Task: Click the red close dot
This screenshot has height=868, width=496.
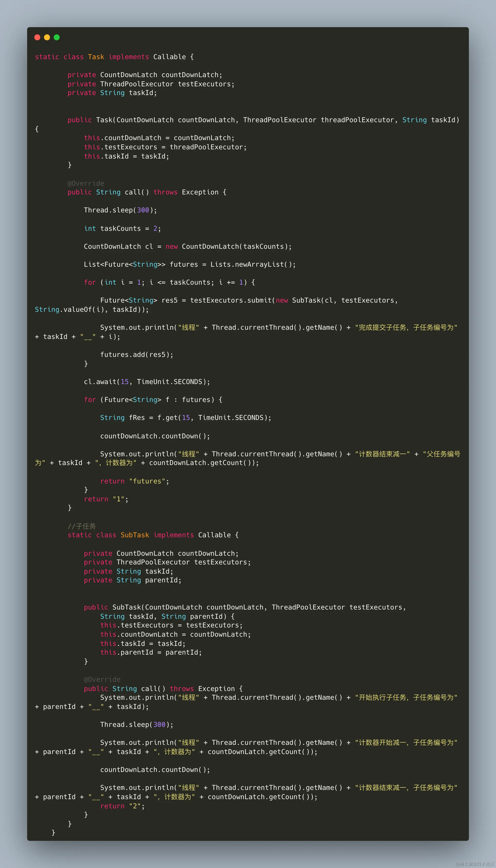Action: [38, 38]
